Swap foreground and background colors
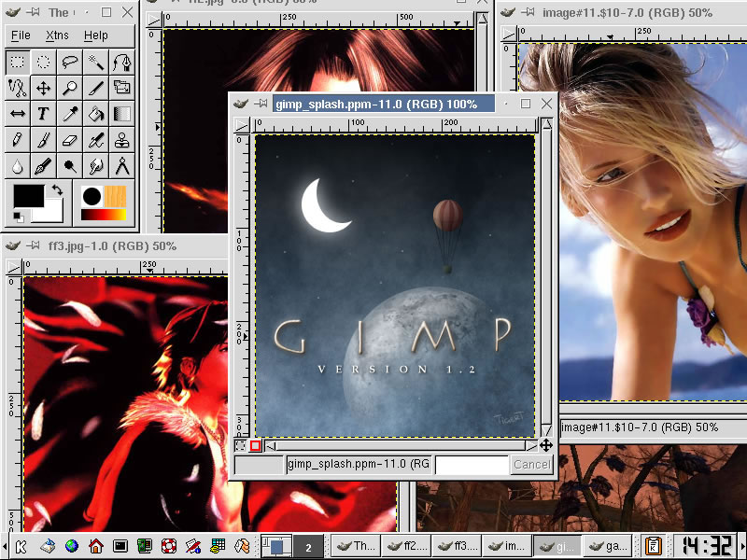Viewport: 747px width, 560px height. click(x=57, y=190)
